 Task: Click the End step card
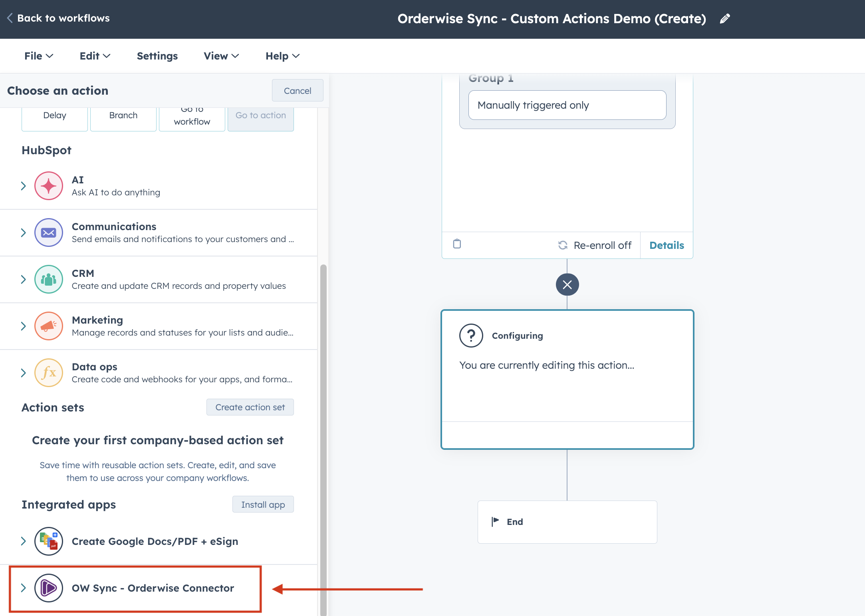567,522
